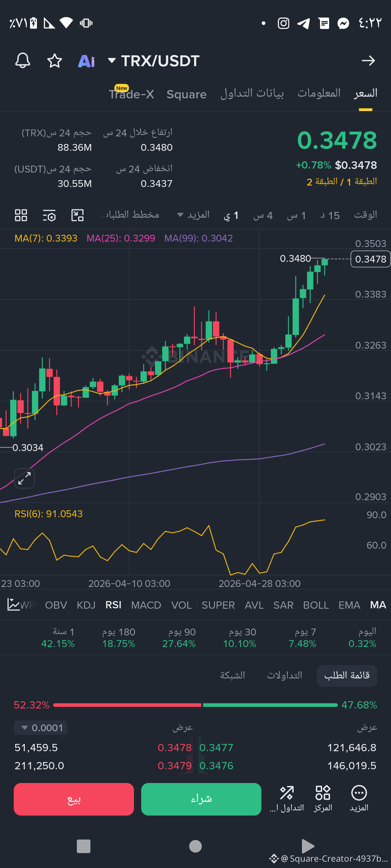
Task: Select the 4 س interval
Action: point(263,216)
